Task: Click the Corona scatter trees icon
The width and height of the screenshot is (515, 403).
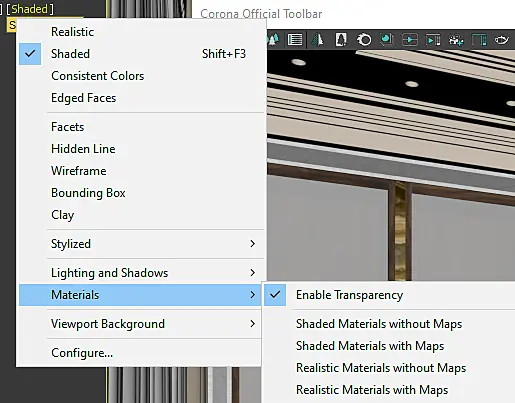Action: pos(273,40)
